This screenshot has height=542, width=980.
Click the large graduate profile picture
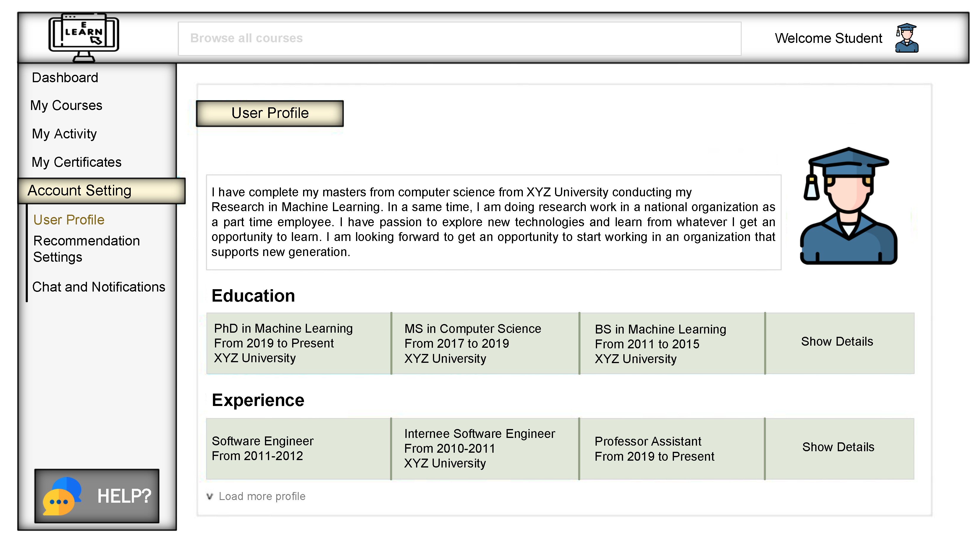pos(848,206)
